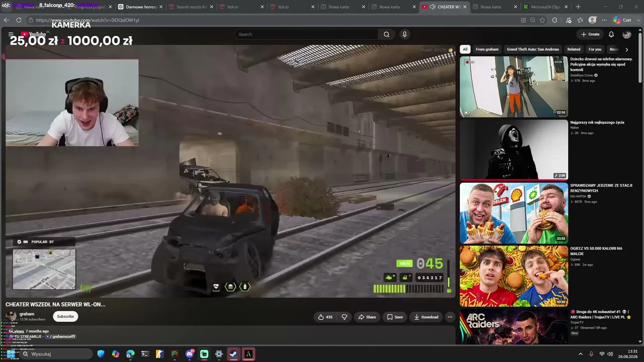Select the Related filter chip

pyautogui.click(x=574, y=49)
